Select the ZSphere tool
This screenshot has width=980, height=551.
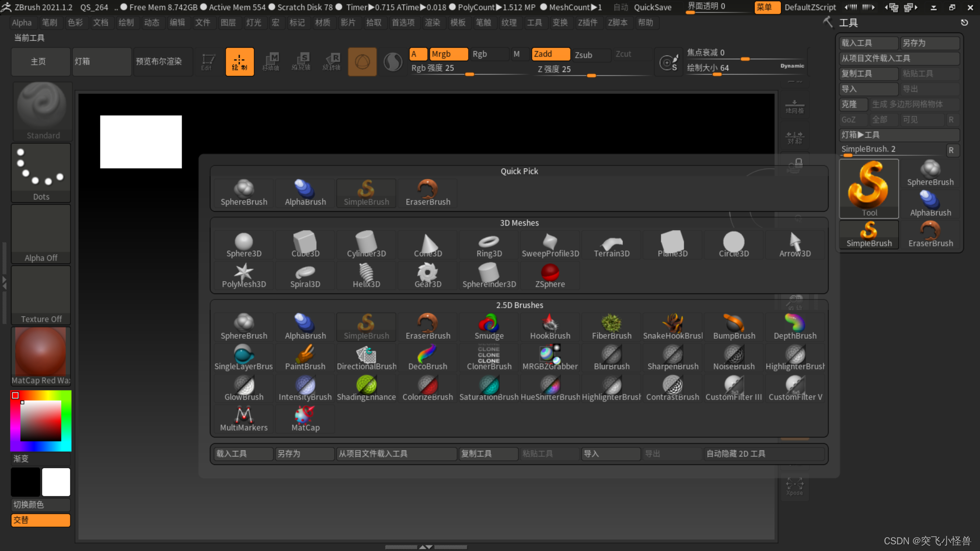[x=550, y=275]
